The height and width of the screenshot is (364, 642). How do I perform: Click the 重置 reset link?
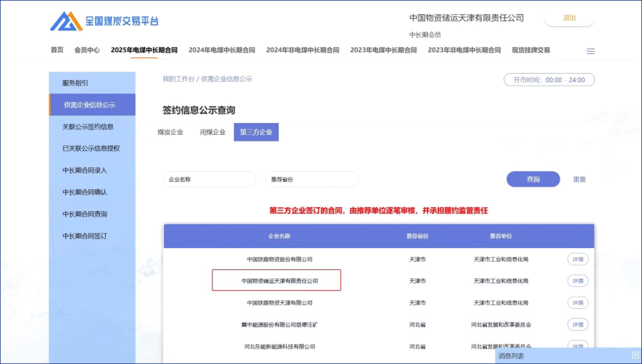click(x=579, y=179)
